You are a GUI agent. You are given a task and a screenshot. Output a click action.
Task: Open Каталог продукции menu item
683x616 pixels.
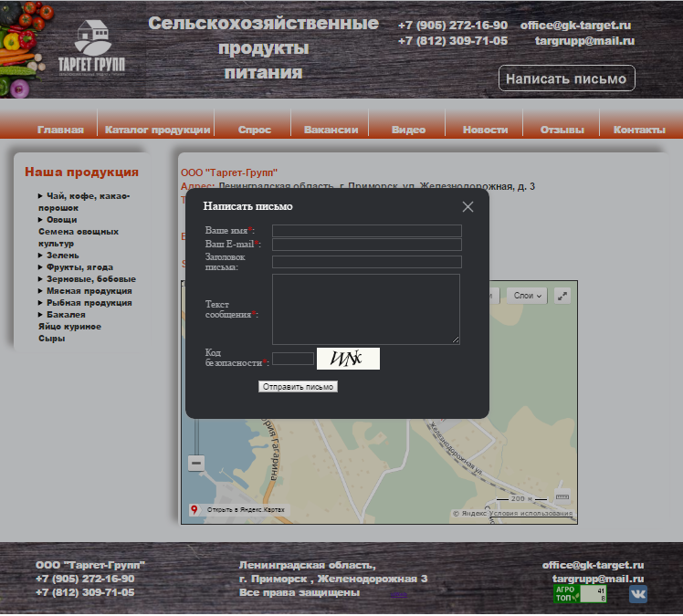(158, 130)
